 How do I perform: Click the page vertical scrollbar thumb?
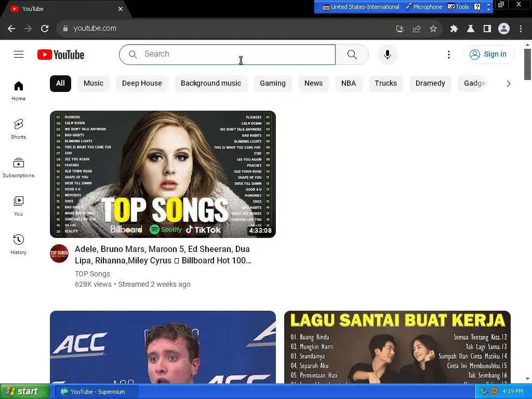(x=527, y=64)
